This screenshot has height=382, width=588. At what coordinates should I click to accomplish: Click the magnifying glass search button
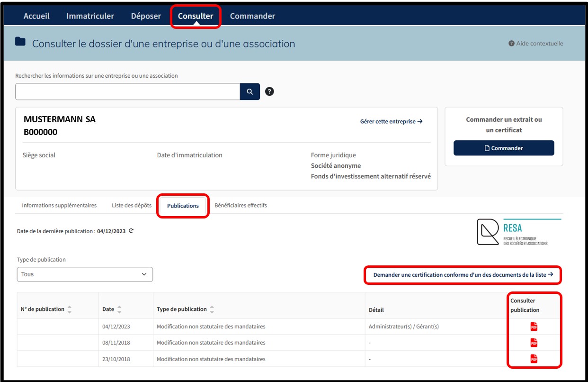tap(249, 92)
